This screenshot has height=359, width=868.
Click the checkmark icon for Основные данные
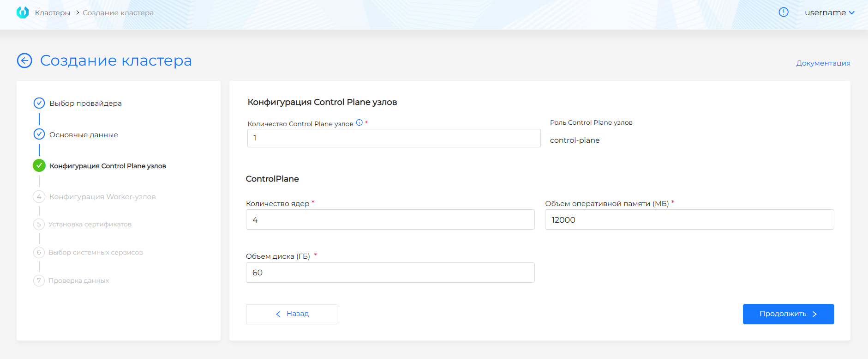[39, 134]
